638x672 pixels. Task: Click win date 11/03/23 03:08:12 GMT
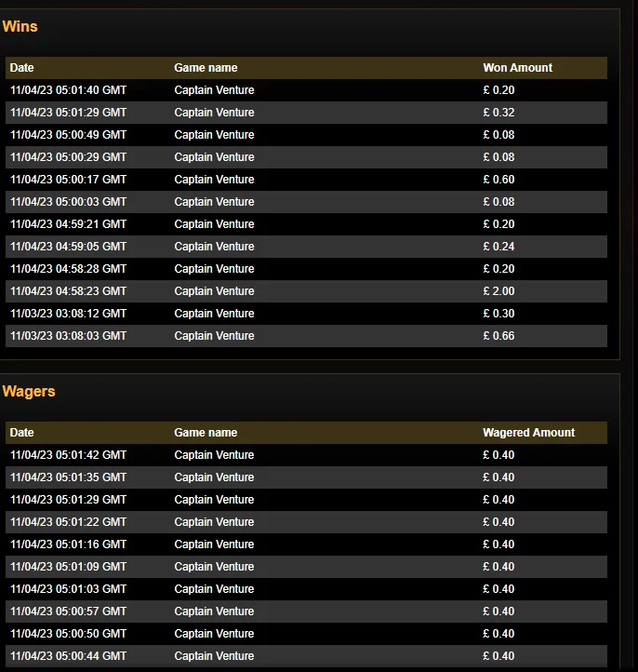point(69,314)
